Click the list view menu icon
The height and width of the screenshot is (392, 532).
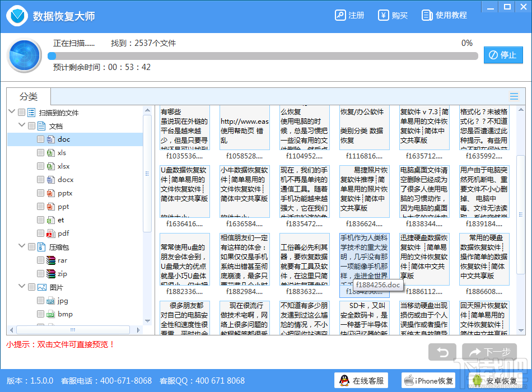514,96
